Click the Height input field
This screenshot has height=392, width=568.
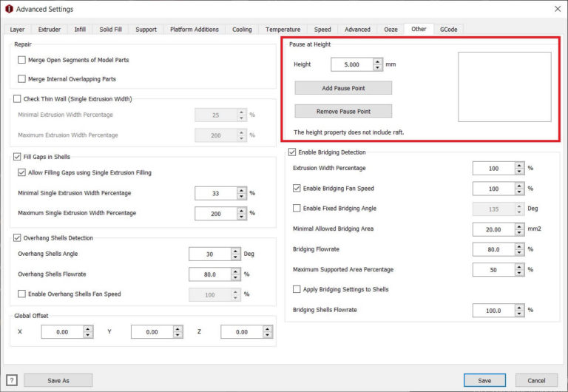pyautogui.click(x=351, y=64)
